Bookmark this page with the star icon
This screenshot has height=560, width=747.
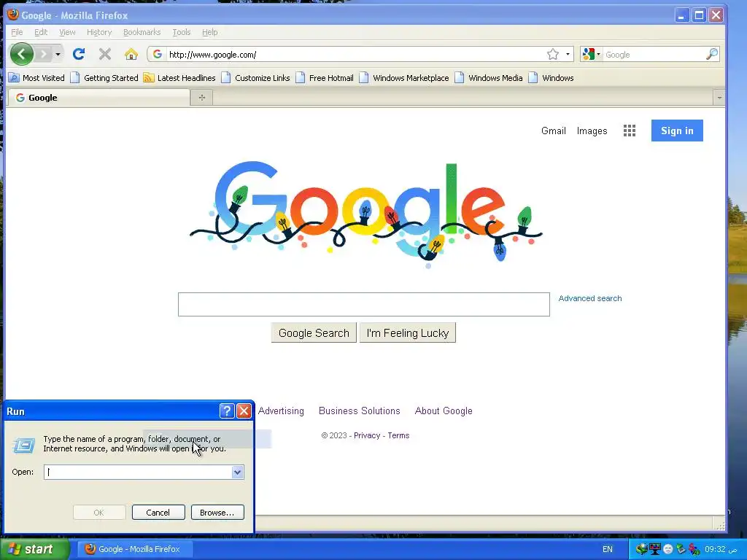coord(553,54)
